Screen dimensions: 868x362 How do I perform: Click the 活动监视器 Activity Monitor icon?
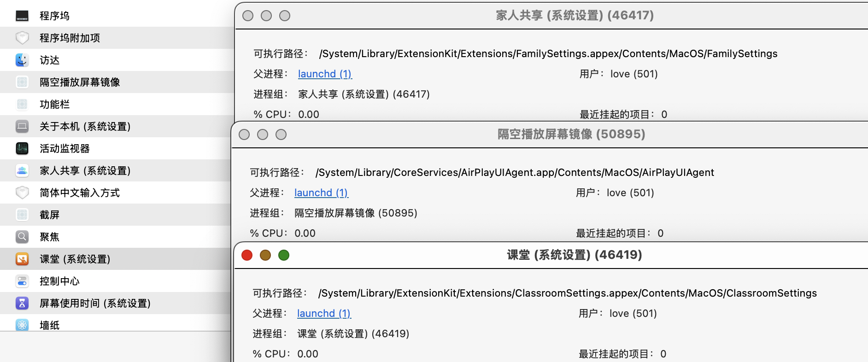tap(22, 148)
